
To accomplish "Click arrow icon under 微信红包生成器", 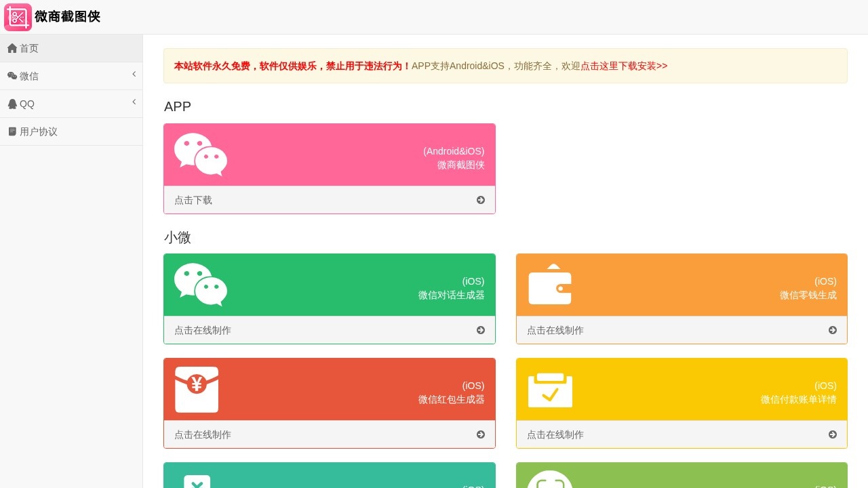I will point(481,434).
